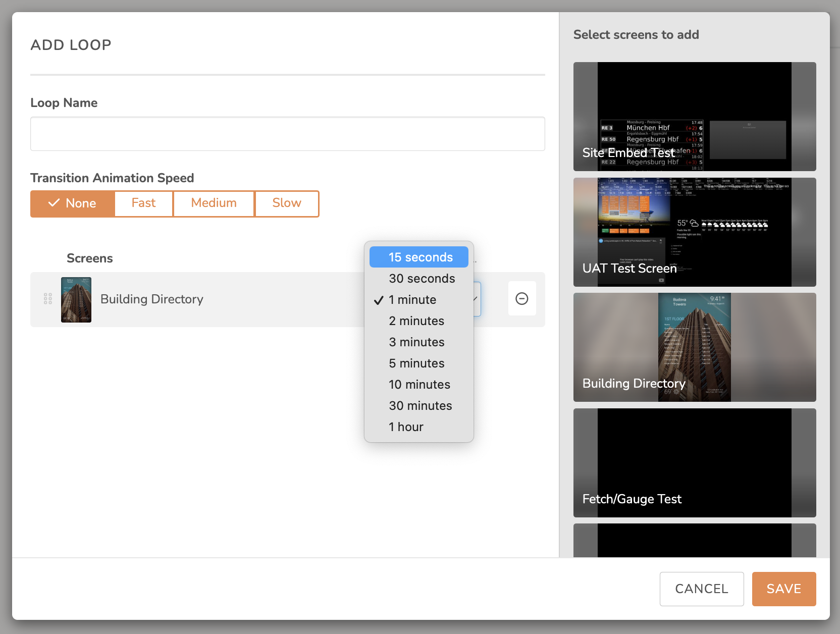
Task: Pick 1 hour from the duration list
Action: (406, 427)
